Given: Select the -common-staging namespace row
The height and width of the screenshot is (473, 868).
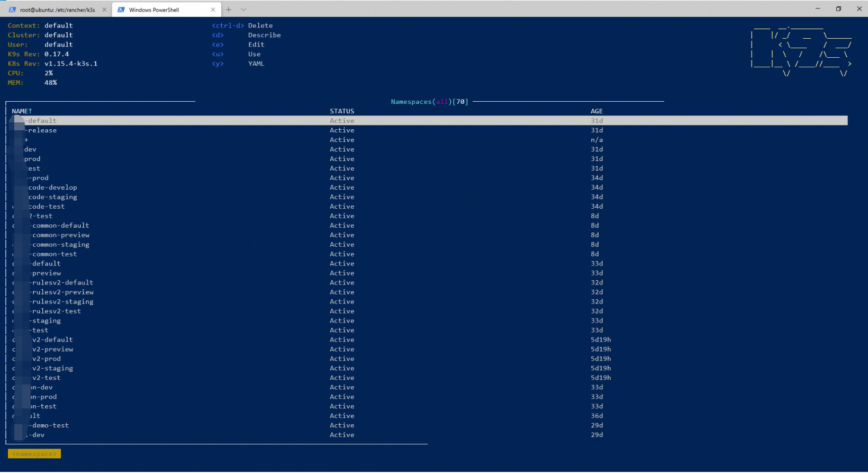Looking at the screenshot, I should (429, 245).
